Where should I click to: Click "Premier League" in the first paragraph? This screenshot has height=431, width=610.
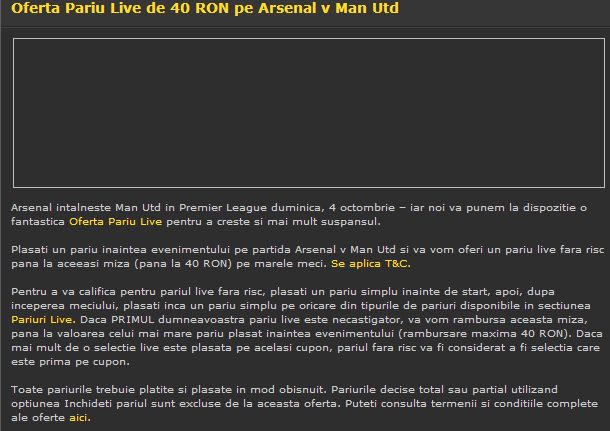[x=223, y=208]
